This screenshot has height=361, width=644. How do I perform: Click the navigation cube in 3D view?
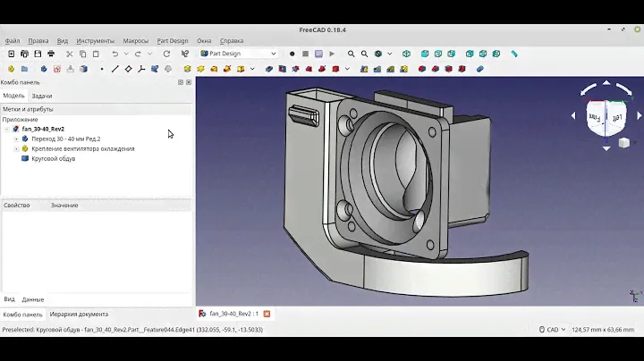click(606, 117)
